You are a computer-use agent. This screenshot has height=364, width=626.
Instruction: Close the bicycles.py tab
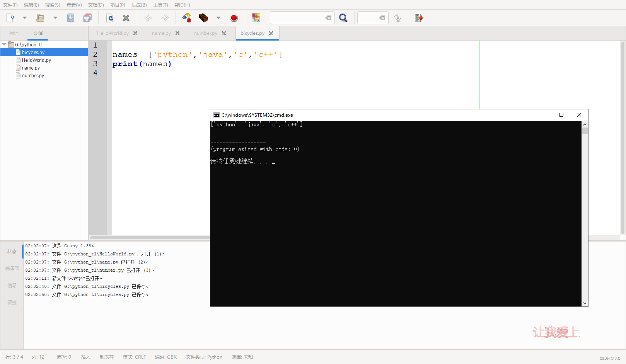tap(271, 33)
